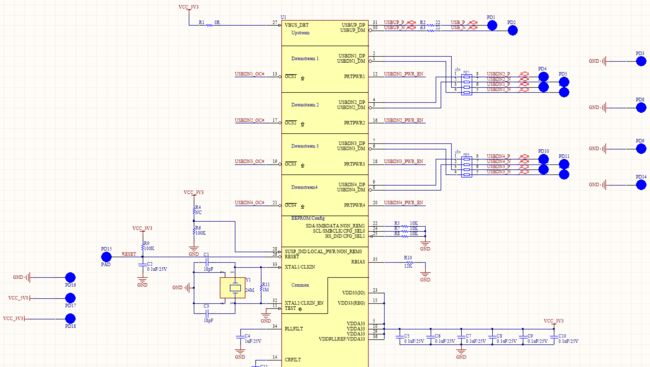The image size is (650, 367).
Task: Select capacitor C2 on RESET net
Action: pyautogui.click(x=143, y=265)
